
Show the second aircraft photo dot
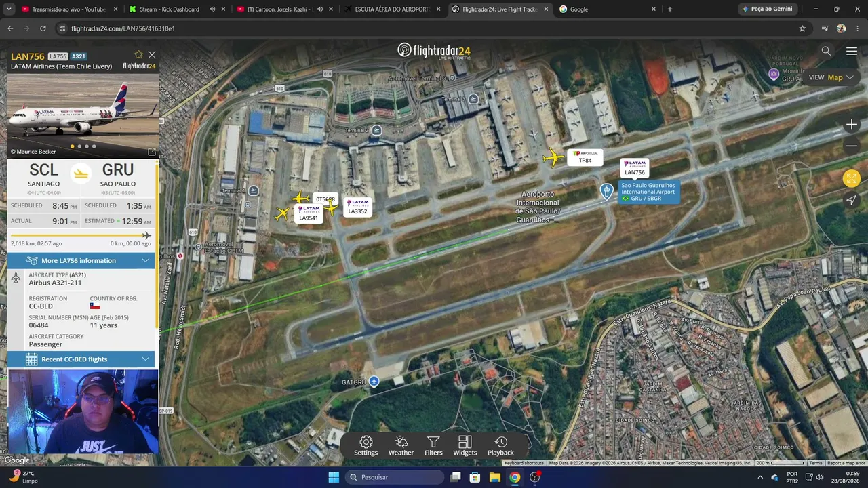point(79,146)
